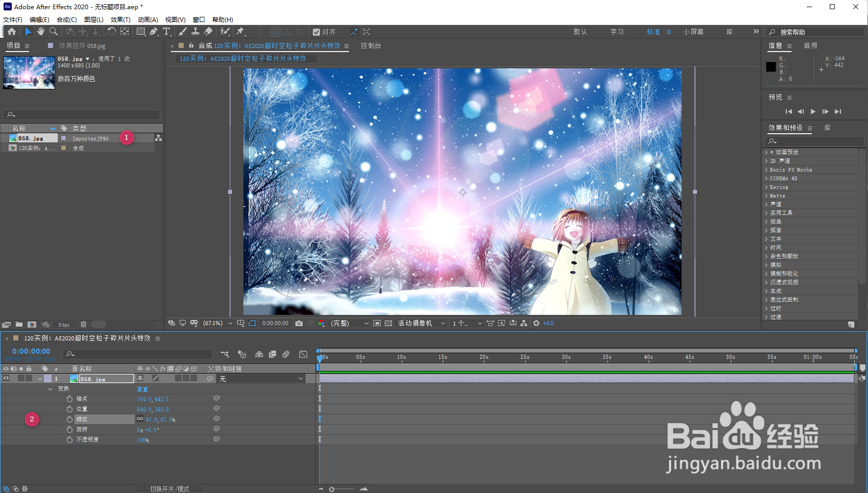
Task: Open the 活动摄像机 view dropdown
Action: (x=421, y=323)
